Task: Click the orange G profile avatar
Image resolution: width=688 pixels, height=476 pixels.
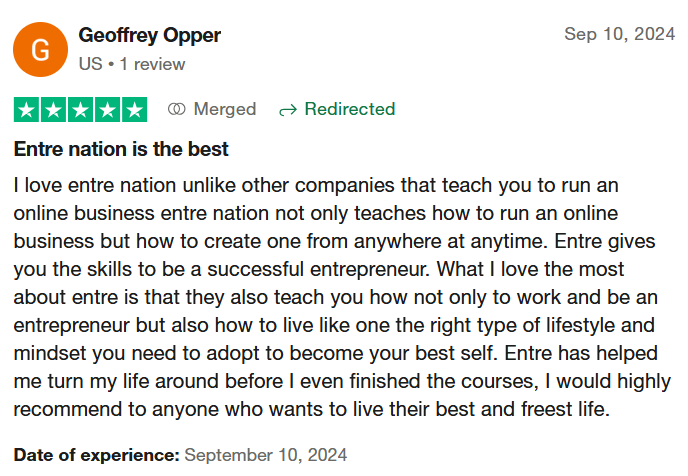Action: pyautogui.click(x=41, y=50)
